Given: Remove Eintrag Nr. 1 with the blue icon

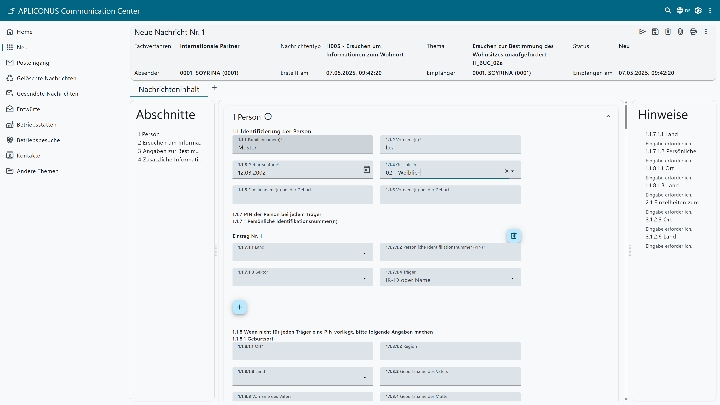Looking at the screenshot, I should [x=513, y=236].
